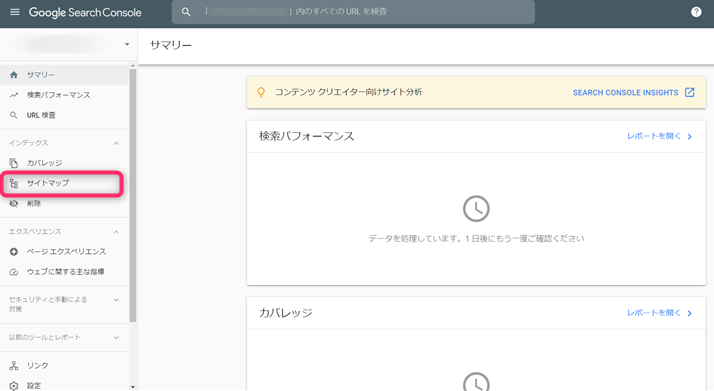
Task: Open 検索パフォーマンス from the sidebar
Action: [64, 95]
